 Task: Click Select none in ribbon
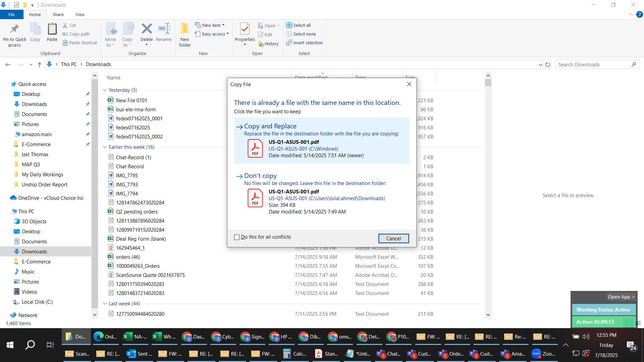pyautogui.click(x=301, y=34)
